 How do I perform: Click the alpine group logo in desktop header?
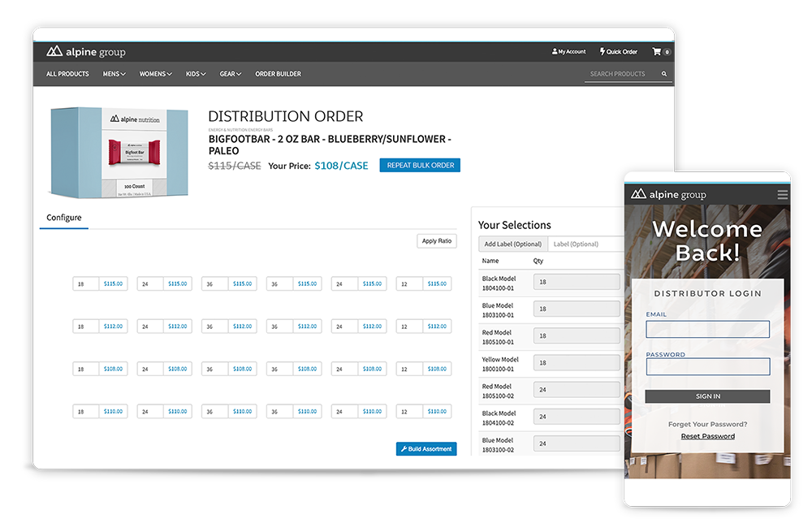[86, 51]
